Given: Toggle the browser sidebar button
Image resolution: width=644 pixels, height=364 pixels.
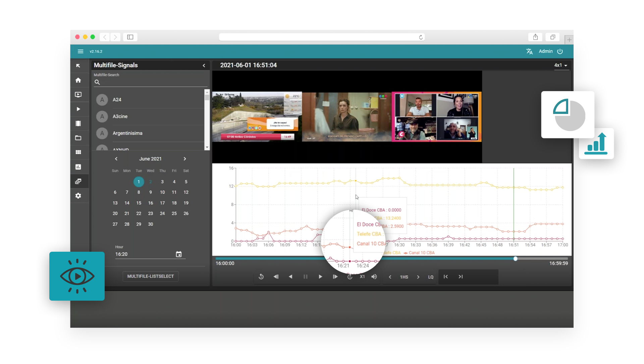Looking at the screenshot, I should click(130, 37).
